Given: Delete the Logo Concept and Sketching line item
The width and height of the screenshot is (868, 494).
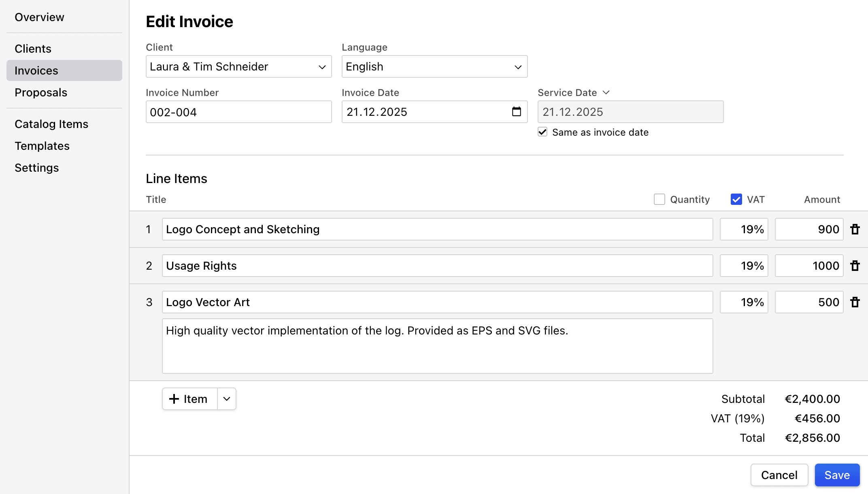Looking at the screenshot, I should click(x=855, y=229).
